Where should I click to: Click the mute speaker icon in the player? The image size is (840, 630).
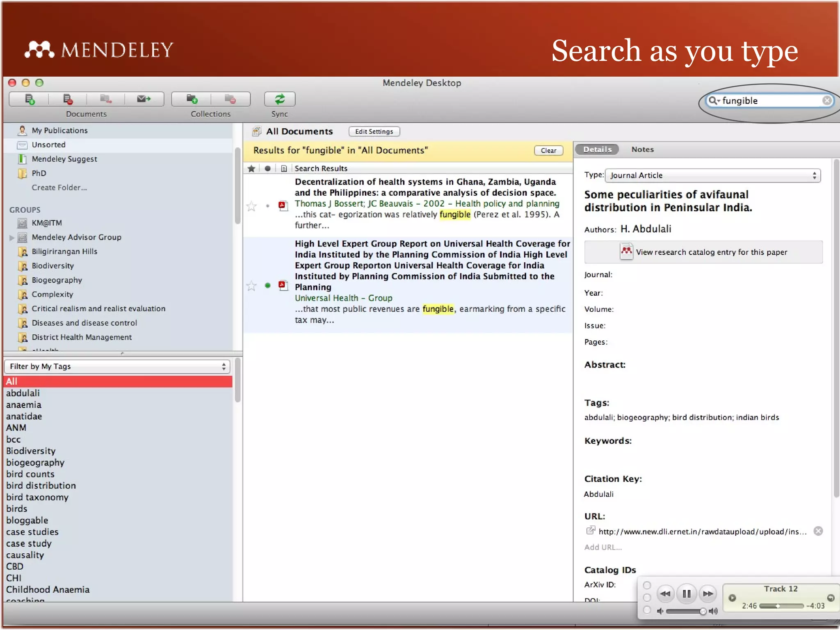[x=660, y=611]
